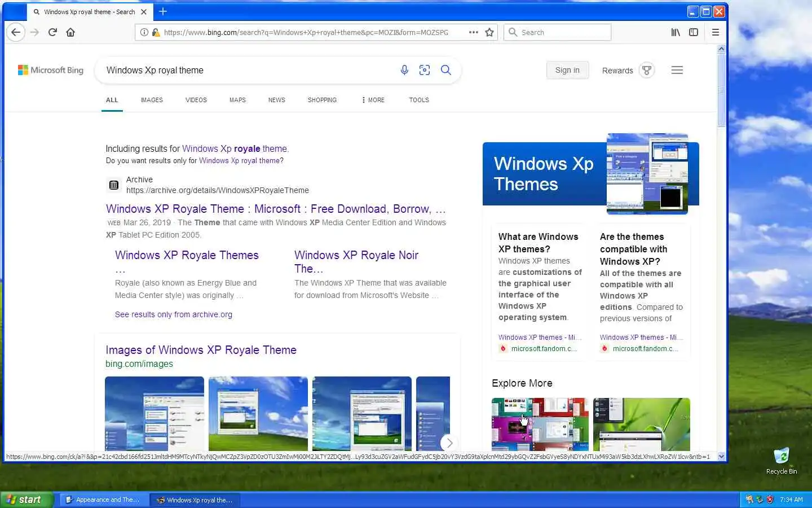Submit query with Bing magnifier icon

[446, 70]
